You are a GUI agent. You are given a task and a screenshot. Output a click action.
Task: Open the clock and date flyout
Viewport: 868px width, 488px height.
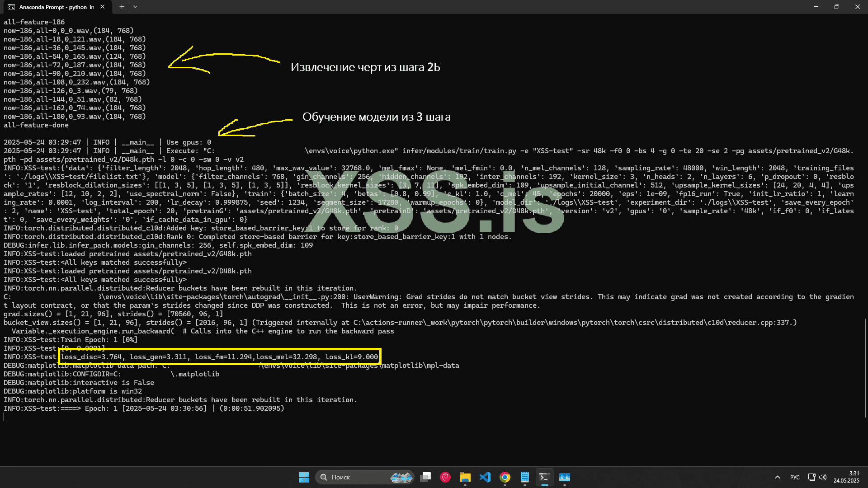tap(846, 477)
